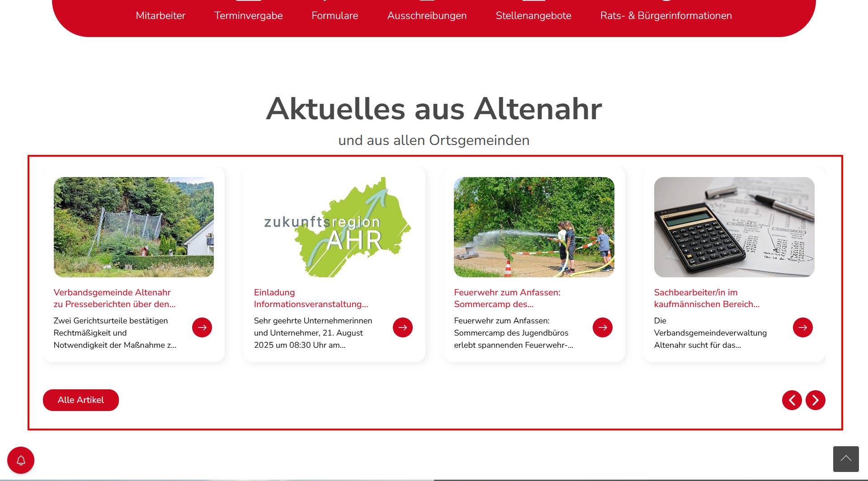Screen dimensions: 868x481
Task: Open the Mitarbeiter menu item
Action: 160,16
